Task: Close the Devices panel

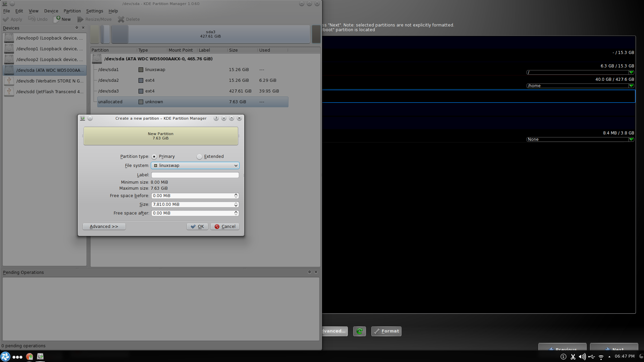Action: coord(83,28)
